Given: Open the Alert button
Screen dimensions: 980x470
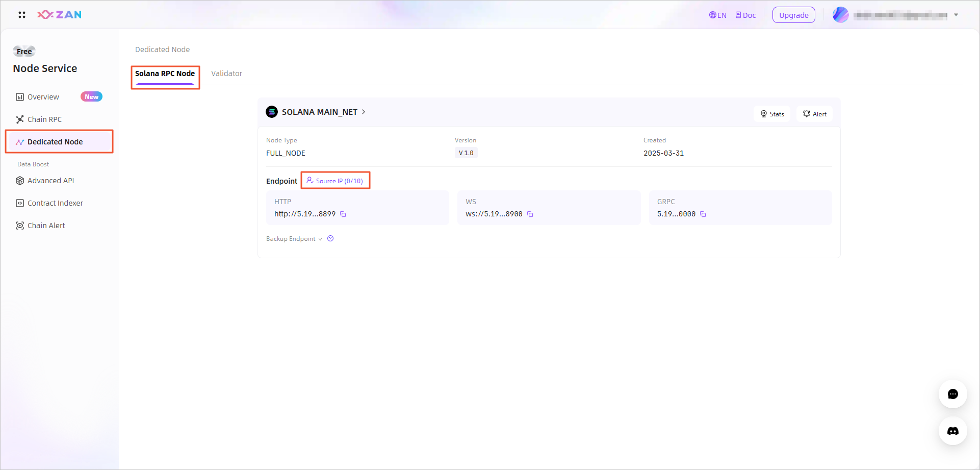Looking at the screenshot, I should point(814,114).
